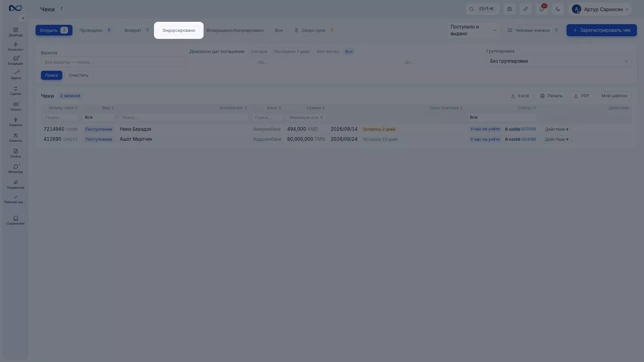Open the Управление sidebar icon
This screenshot has width=644, height=362.
(15, 184)
